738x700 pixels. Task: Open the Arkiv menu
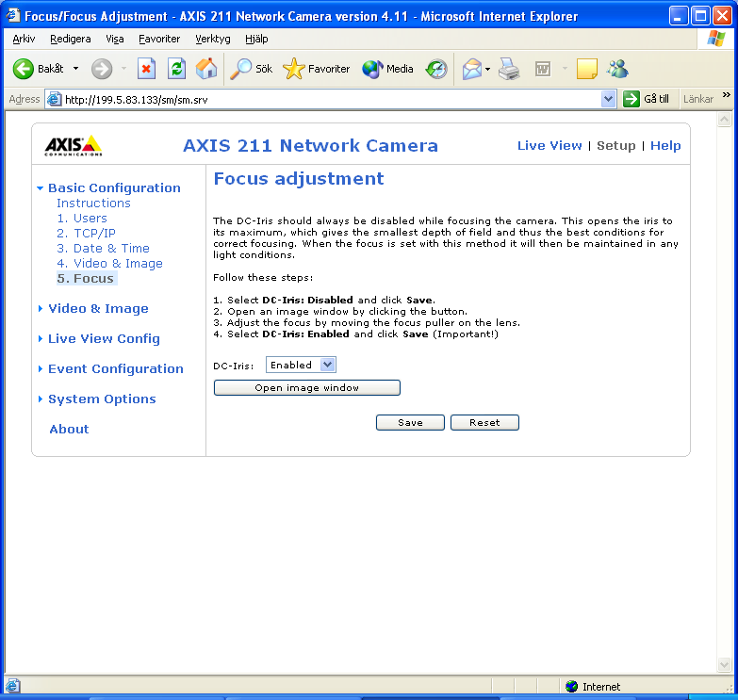pos(24,39)
